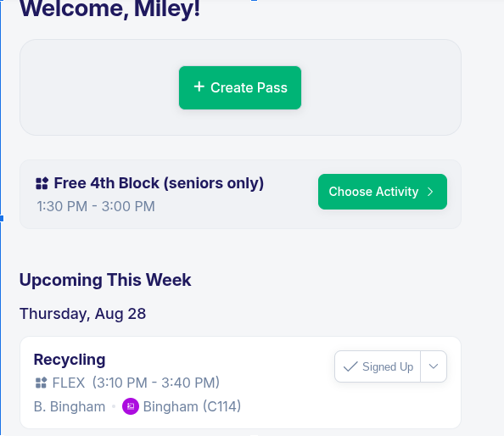Click the FLEX (3:10 PM - 3:40 PM) label
The height and width of the screenshot is (436, 504).
click(136, 383)
